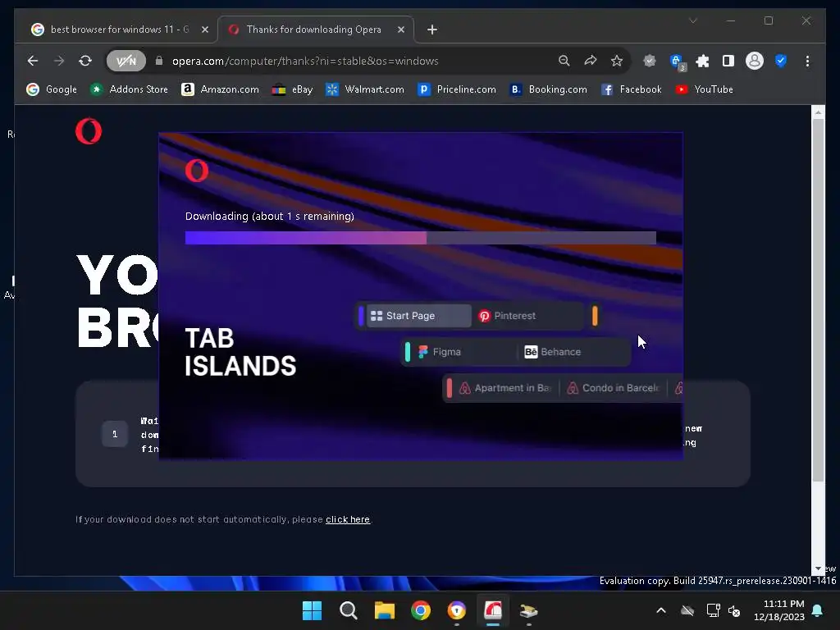Viewport: 840px width, 630px height.
Task: Open the Walmart.com bookmark
Action: click(x=365, y=89)
